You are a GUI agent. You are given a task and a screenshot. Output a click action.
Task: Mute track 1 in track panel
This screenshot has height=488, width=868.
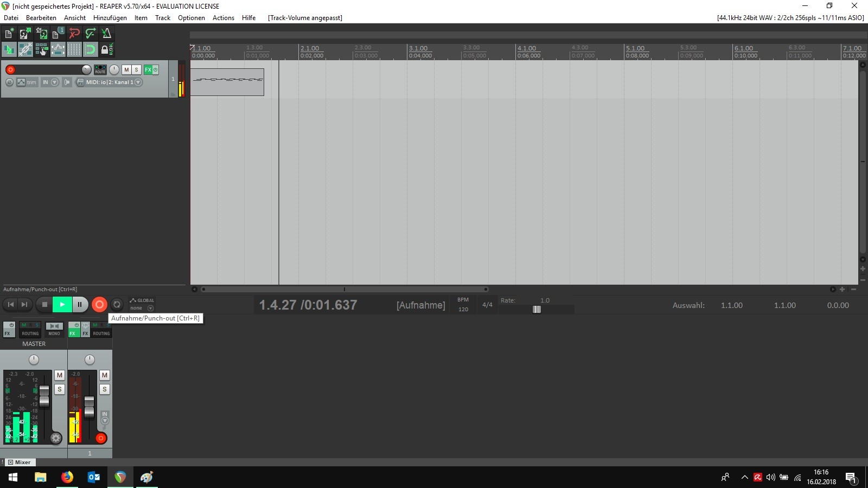coord(126,69)
